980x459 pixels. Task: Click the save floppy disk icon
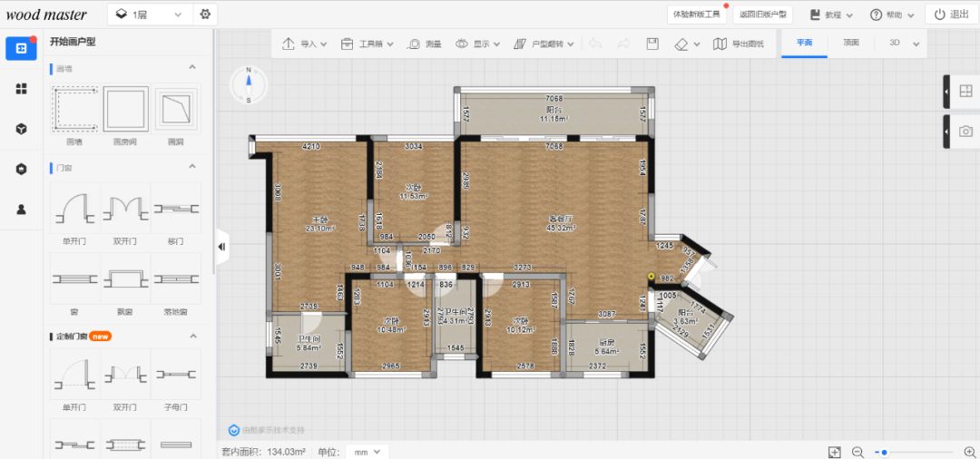pyautogui.click(x=652, y=44)
